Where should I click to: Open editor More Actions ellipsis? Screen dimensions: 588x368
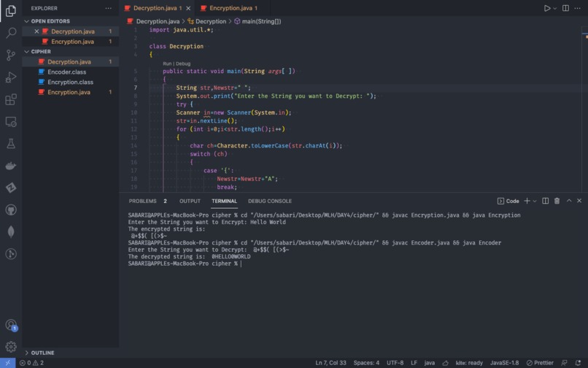577,8
